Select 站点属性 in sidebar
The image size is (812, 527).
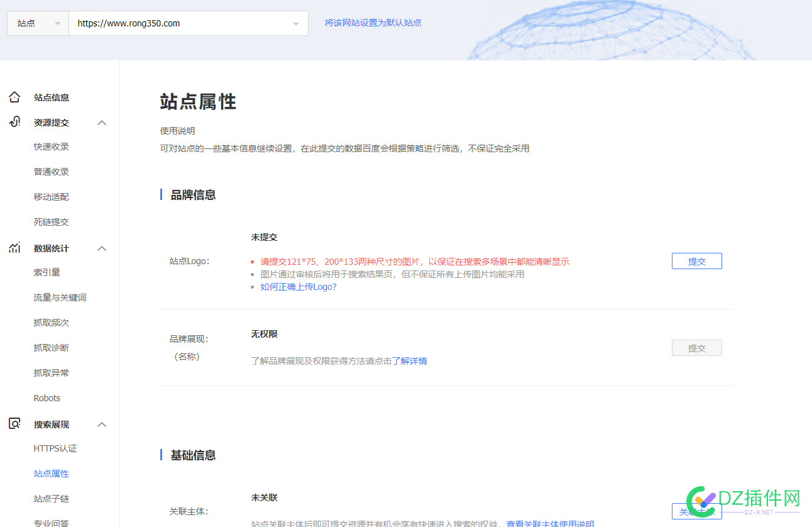(52, 474)
